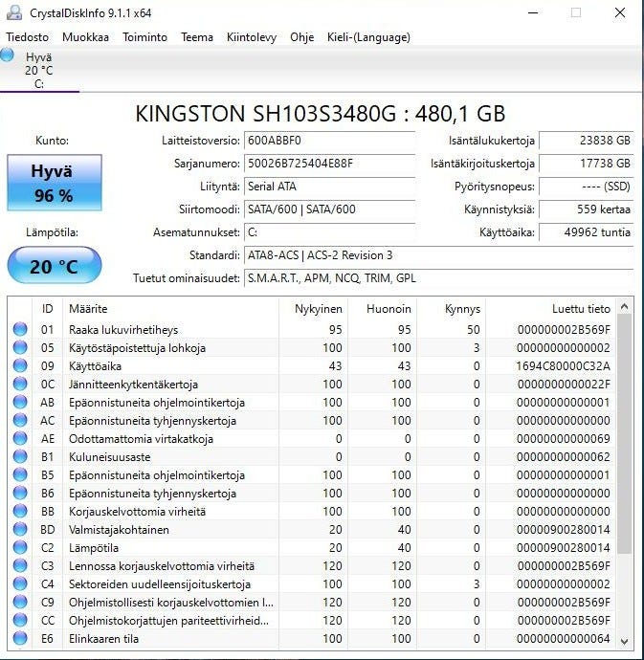This screenshot has height=660, width=644.
Task: Click status orb for attribute C2 Lämpötila
Action: (20, 548)
